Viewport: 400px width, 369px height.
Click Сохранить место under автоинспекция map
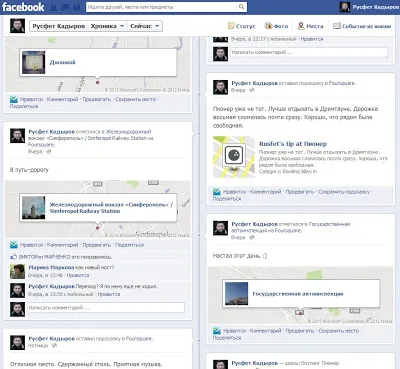point(339,331)
